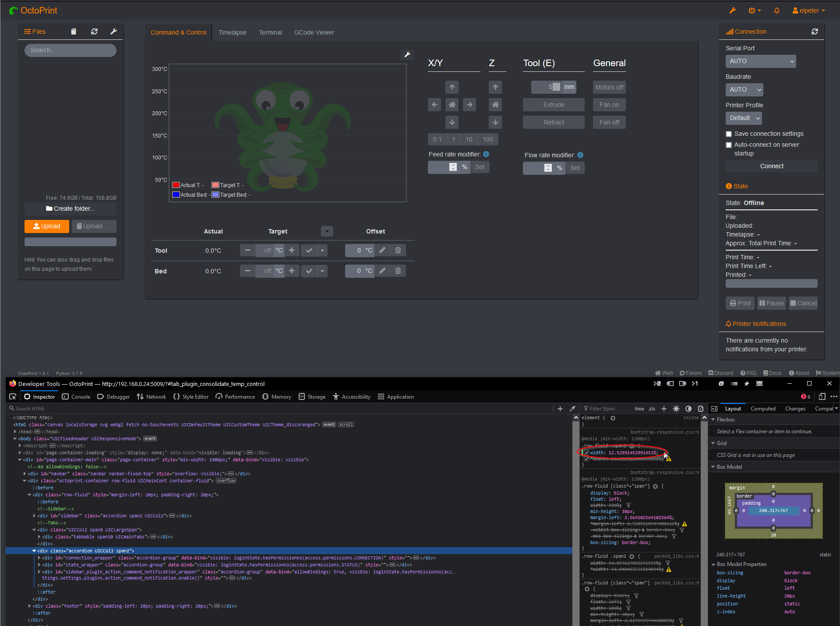This screenshot has height=626, width=840.
Task: Activate the DevTools element picker tool
Action: coord(12,396)
